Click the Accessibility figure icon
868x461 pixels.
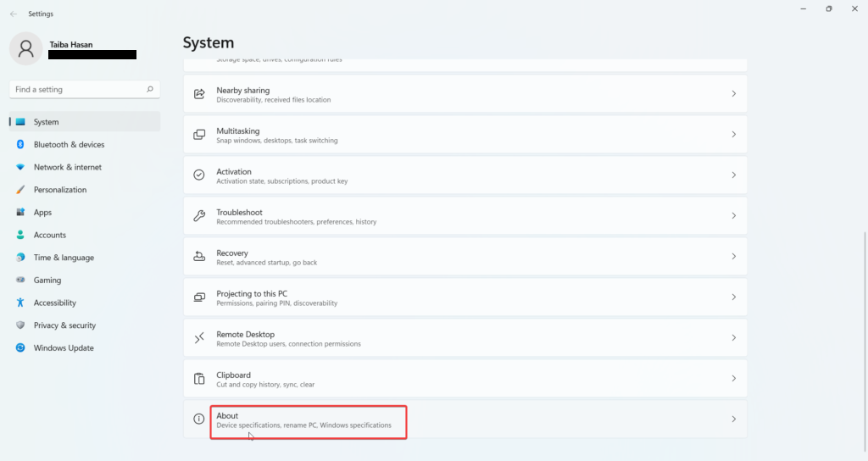pos(20,303)
